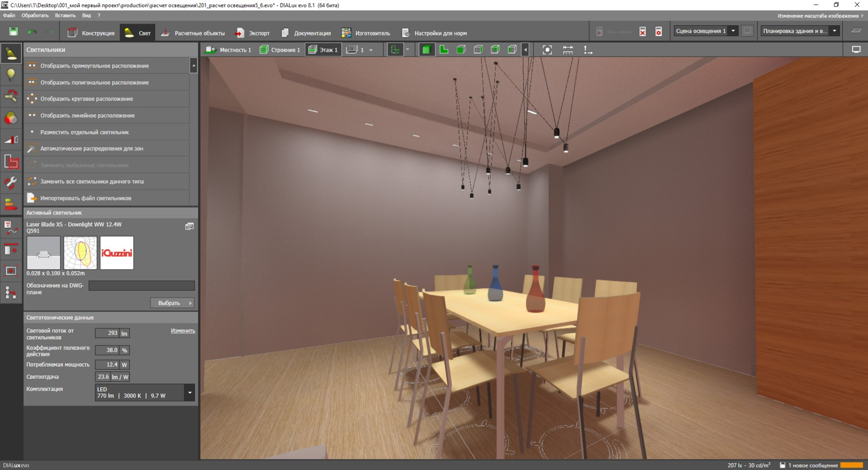Viewport: 868px width, 470px height.
Task: Click the light distribution polar diagram thumbnail
Action: coord(80,253)
